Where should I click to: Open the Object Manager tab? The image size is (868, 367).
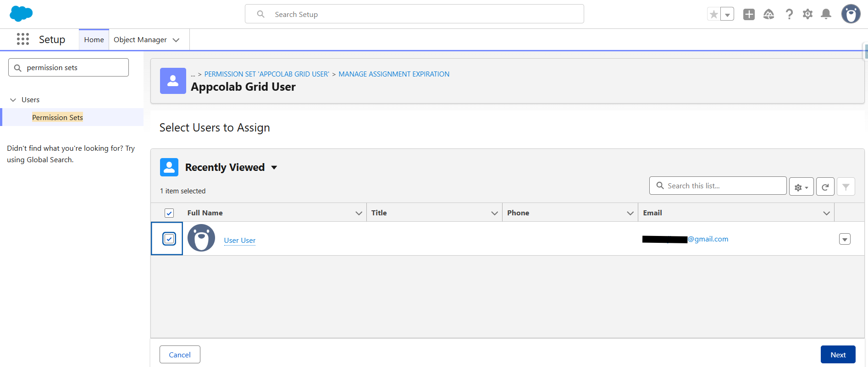[x=140, y=40]
